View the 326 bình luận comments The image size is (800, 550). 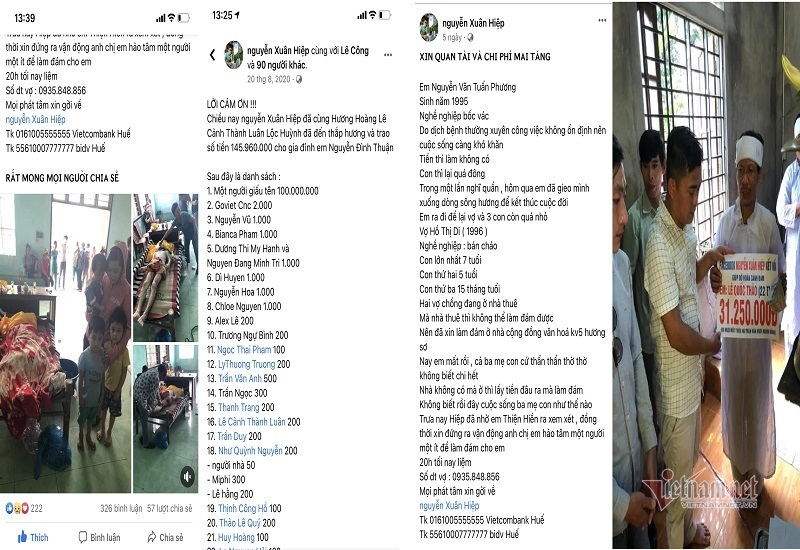(121, 508)
